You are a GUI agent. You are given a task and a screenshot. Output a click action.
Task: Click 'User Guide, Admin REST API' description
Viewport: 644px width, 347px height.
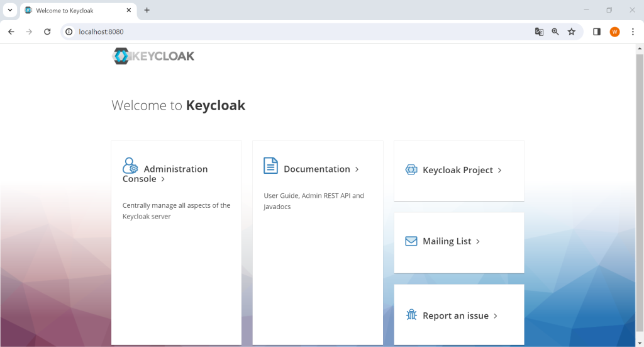[314, 201]
